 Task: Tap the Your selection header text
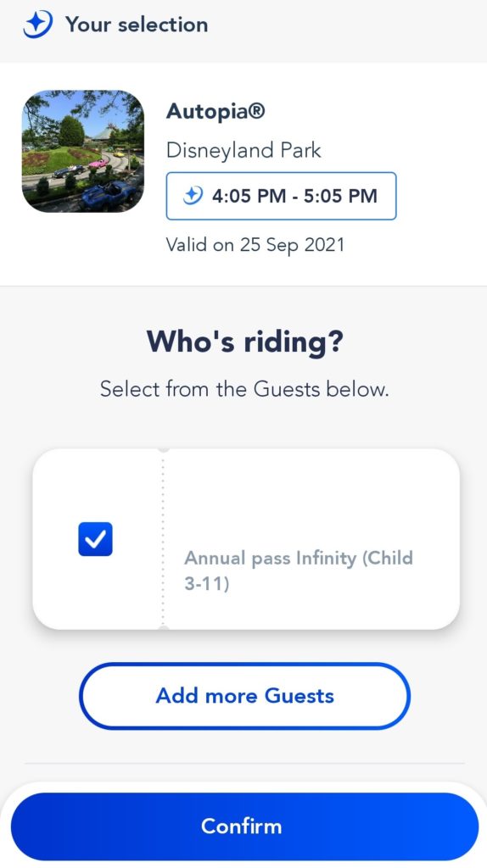tap(137, 25)
